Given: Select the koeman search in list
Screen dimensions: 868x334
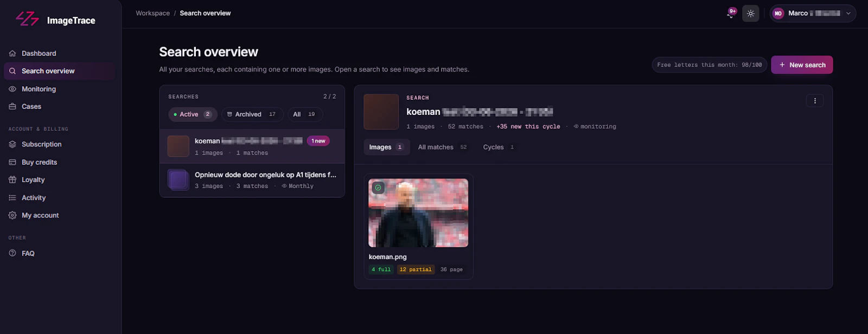Looking at the screenshot, I should click(252, 146).
